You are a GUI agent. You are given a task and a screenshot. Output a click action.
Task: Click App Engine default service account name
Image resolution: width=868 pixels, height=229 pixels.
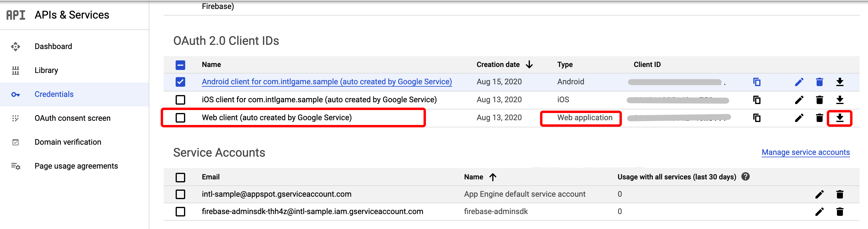tap(525, 194)
